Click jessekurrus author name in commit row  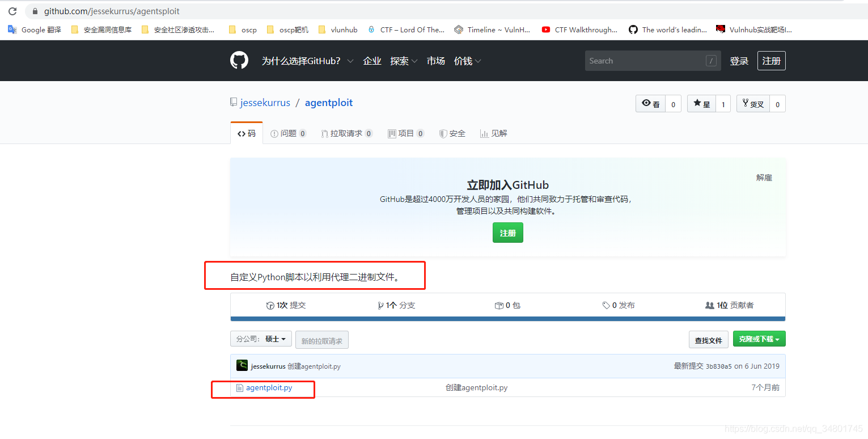268,366
